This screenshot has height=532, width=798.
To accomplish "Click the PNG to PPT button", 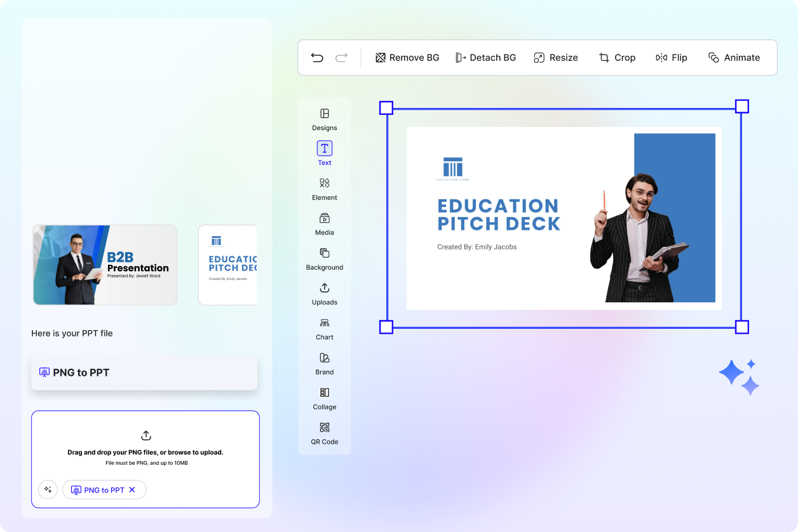I will click(x=144, y=372).
